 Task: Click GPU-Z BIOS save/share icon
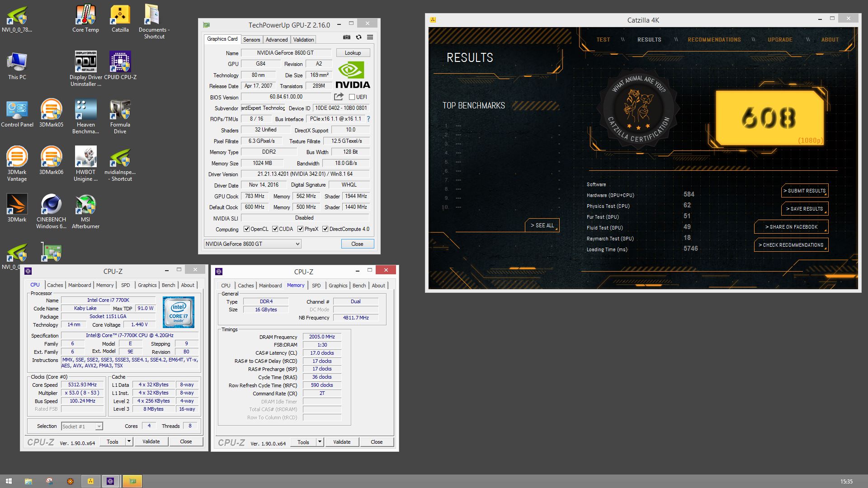coord(339,97)
